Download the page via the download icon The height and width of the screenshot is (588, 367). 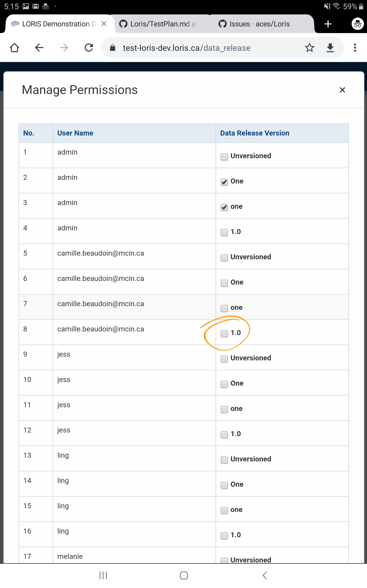point(330,48)
